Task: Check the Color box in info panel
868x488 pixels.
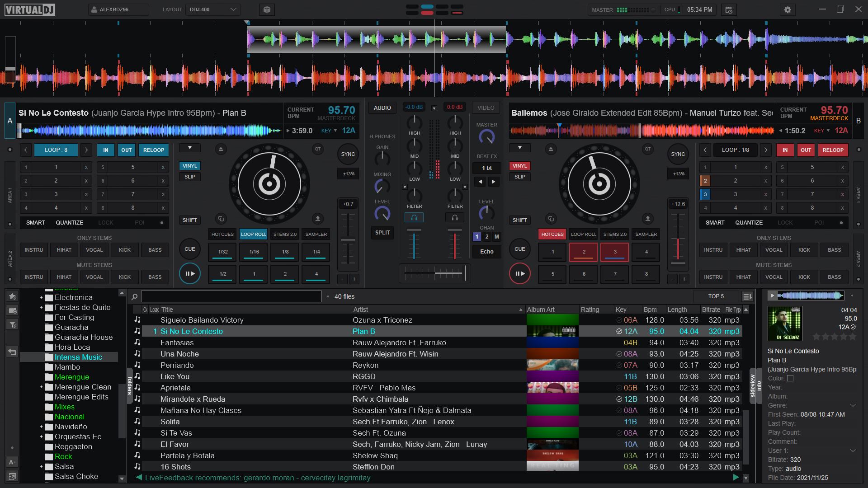Action: 790,378
